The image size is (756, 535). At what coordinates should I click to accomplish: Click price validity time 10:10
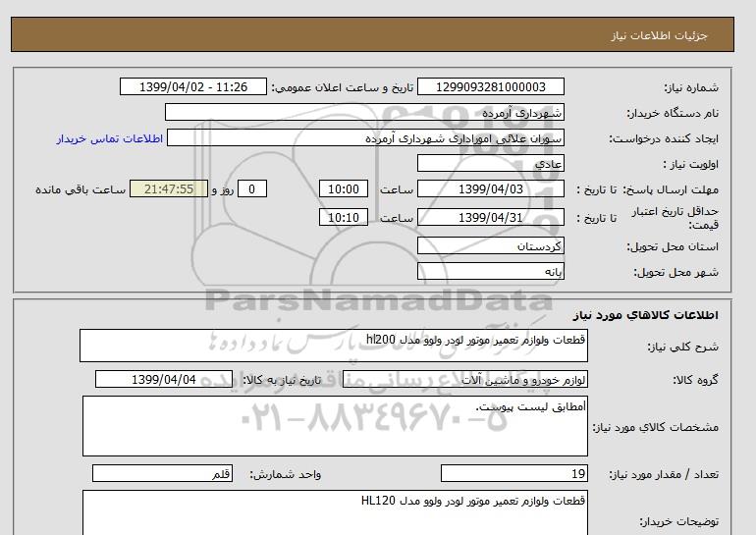click(x=344, y=217)
